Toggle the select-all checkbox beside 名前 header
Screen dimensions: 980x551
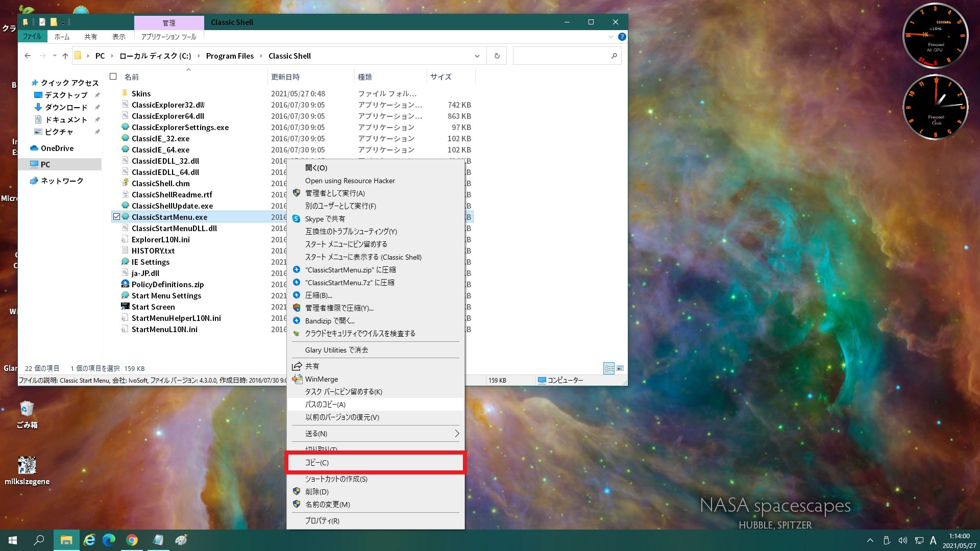(x=113, y=77)
